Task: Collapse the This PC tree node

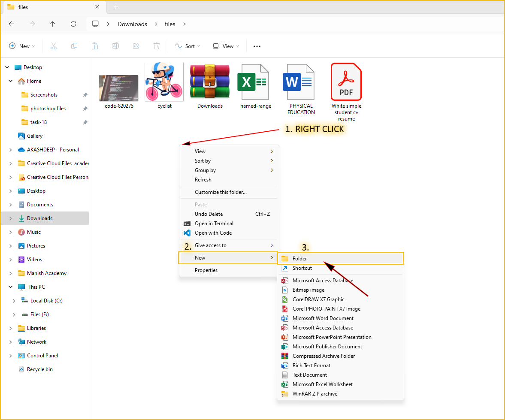Action: coord(10,287)
